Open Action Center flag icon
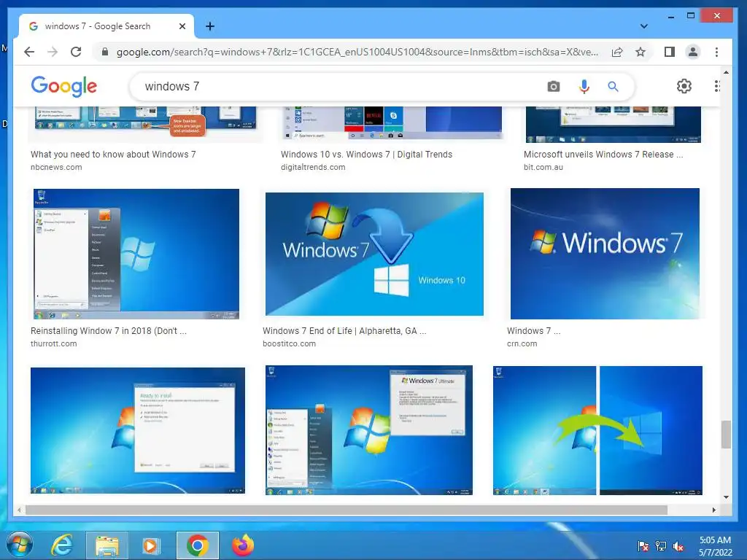 click(x=643, y=545)
